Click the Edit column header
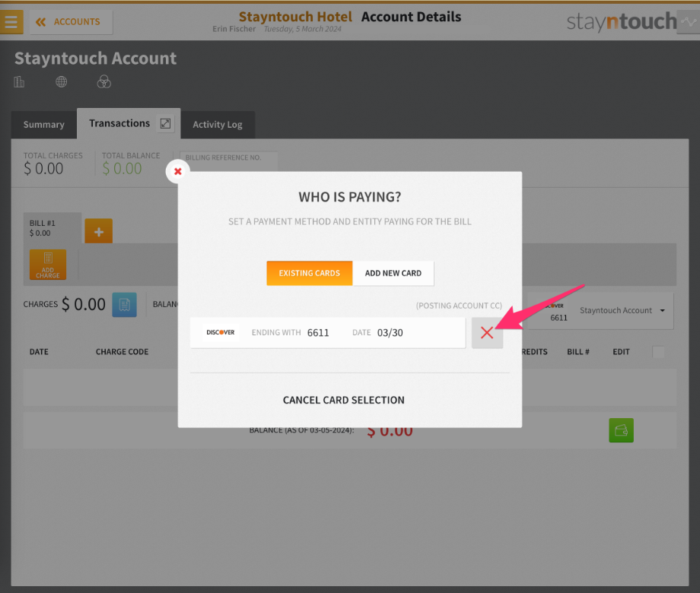 click(621, 352)
